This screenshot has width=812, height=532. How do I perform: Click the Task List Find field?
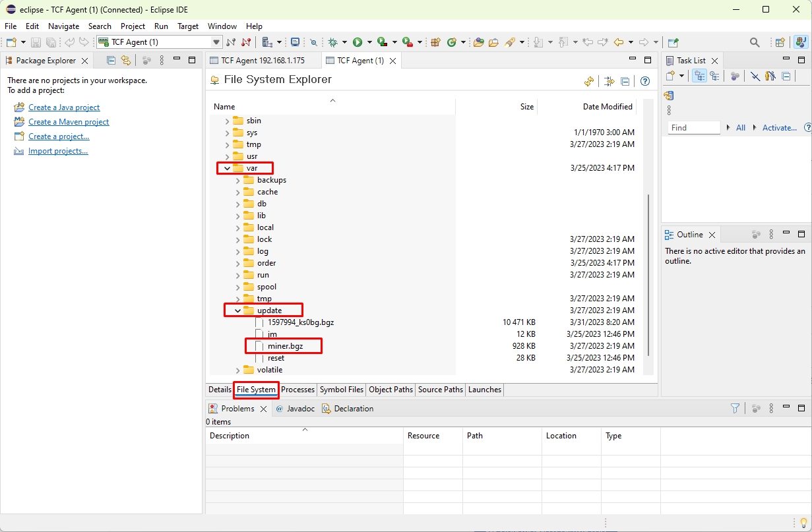[x=693, y=128]
